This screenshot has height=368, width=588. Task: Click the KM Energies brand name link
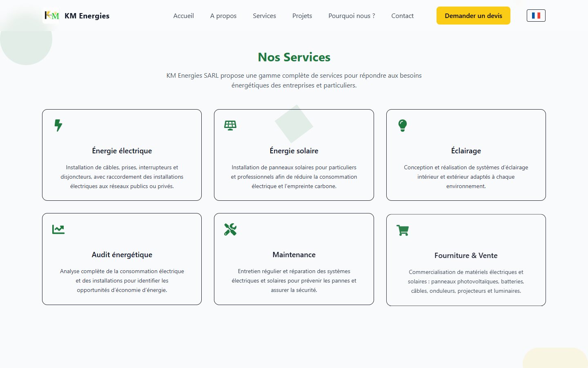coord(87,16)
